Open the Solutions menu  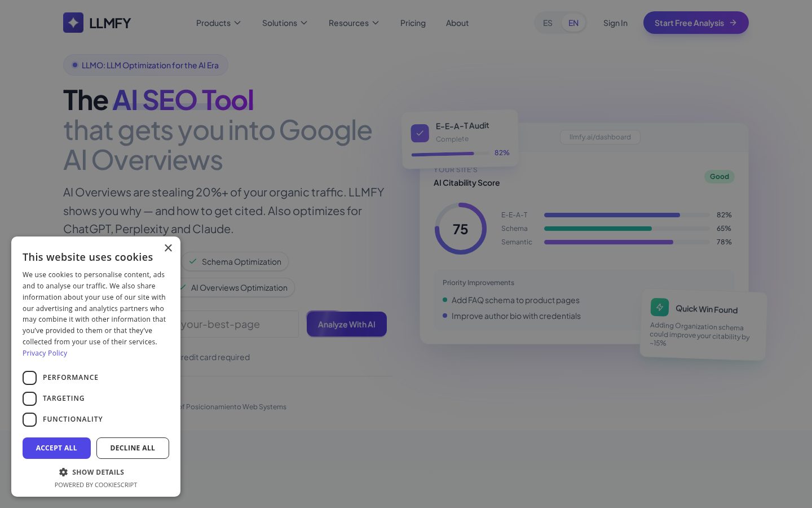point(285,23)
